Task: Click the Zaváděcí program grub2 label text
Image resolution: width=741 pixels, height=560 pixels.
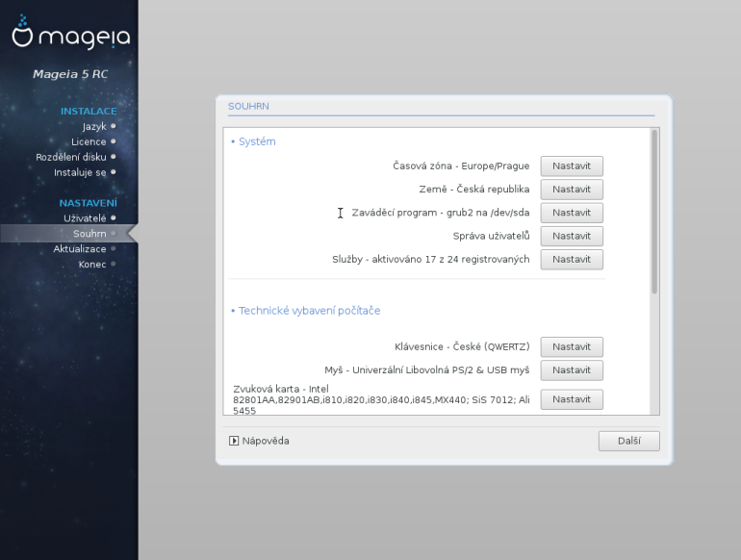Action: click(441, 213)
